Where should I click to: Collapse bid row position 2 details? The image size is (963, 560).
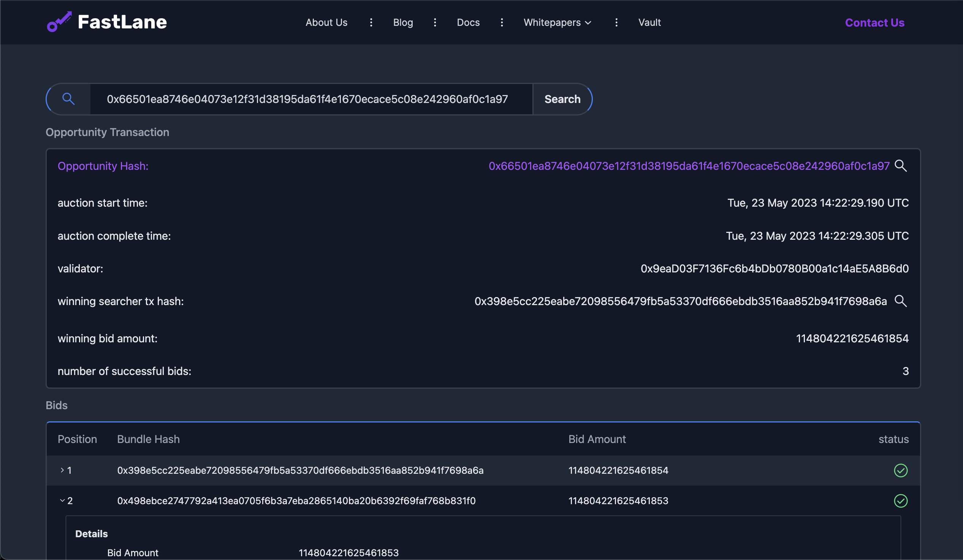[62, 501]
